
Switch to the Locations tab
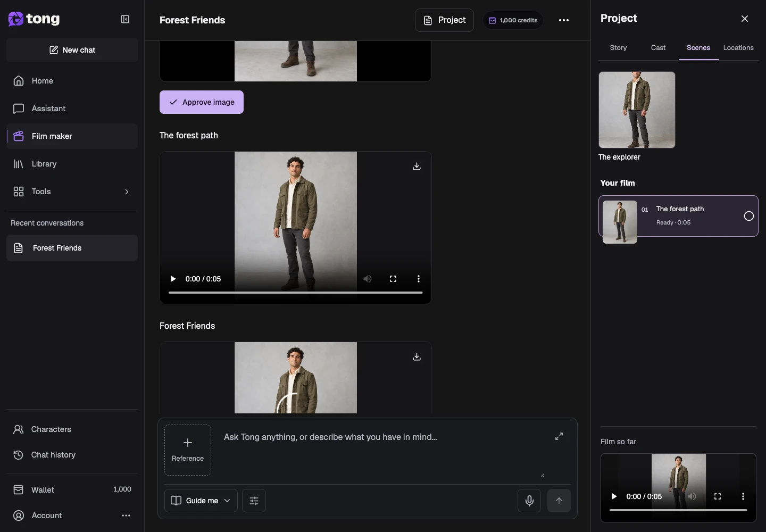click(738, 48)
